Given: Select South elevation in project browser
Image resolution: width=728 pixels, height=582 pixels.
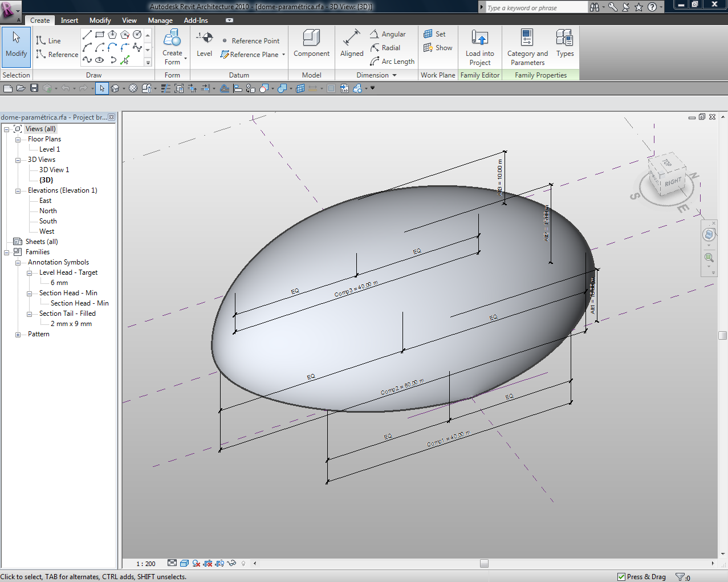Looking at the screenshot, I should (x=48, y=221).
